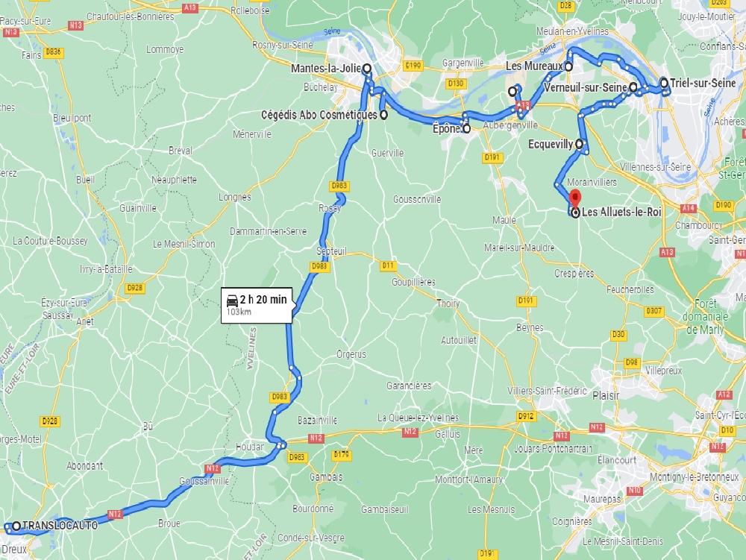Select the Mantes-la-Jolie waypoint circle

[x=367, y=69]
